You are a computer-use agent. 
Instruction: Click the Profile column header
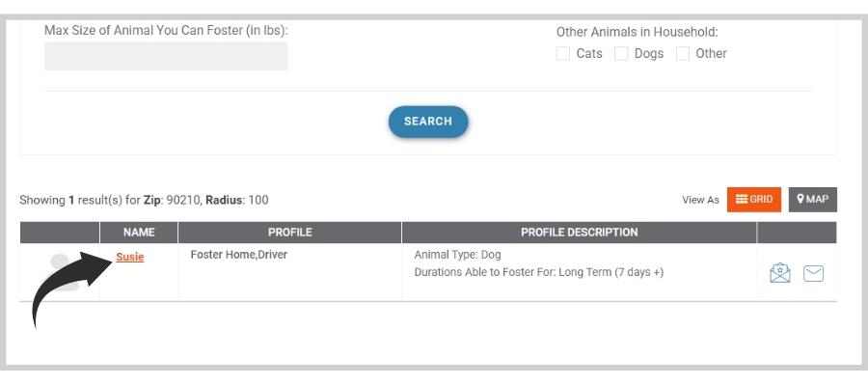click(289, 233)
